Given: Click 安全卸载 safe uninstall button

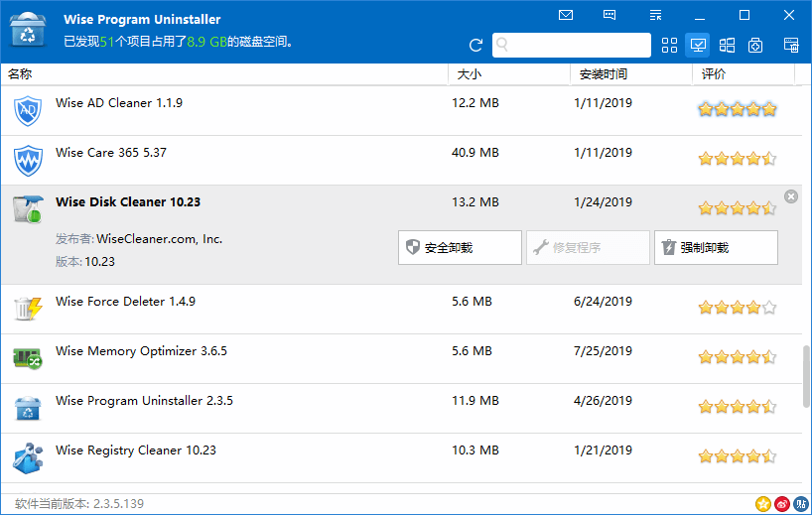Looking at the screenshot, I should (460, 247).
